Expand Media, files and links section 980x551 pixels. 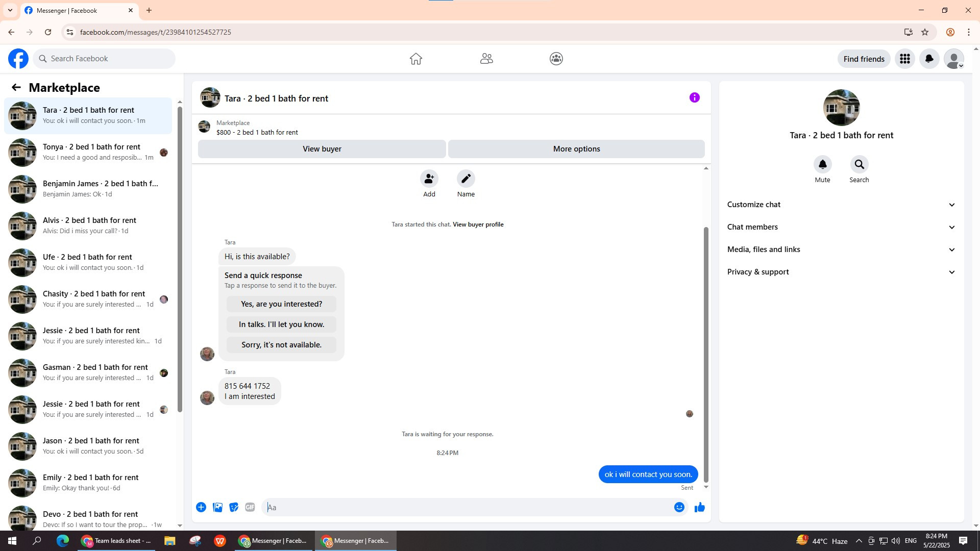[x=841, y=249]
